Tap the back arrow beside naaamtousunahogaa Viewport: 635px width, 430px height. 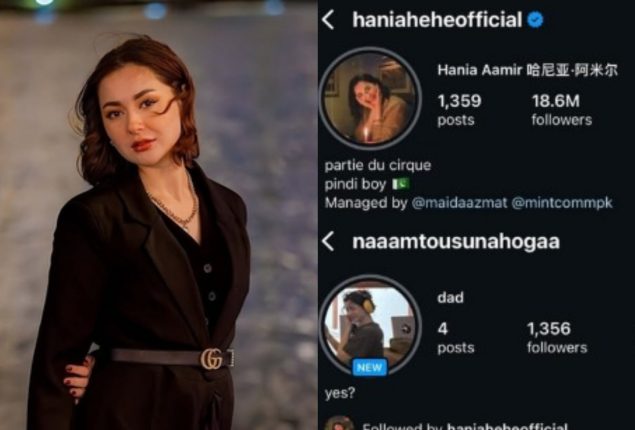pos(328,242)
